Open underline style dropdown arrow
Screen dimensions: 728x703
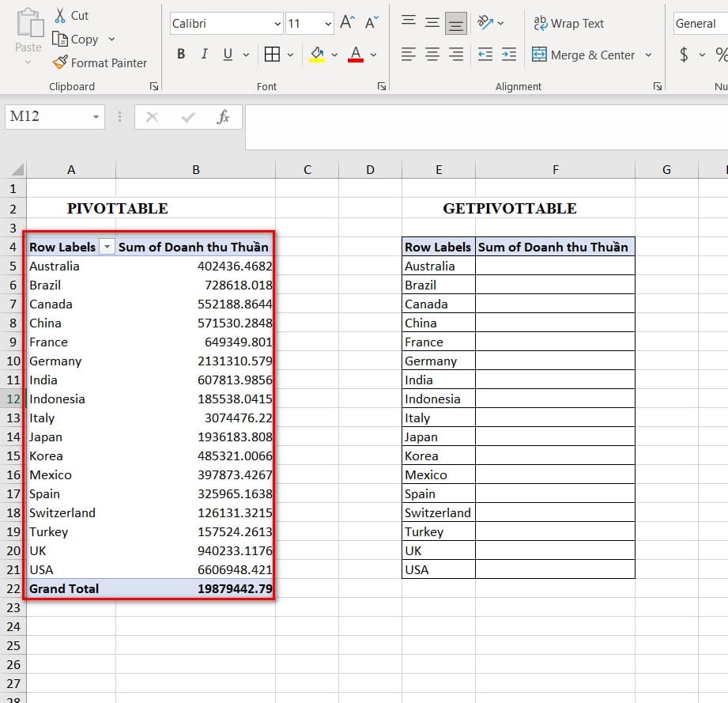pos(246,55)
